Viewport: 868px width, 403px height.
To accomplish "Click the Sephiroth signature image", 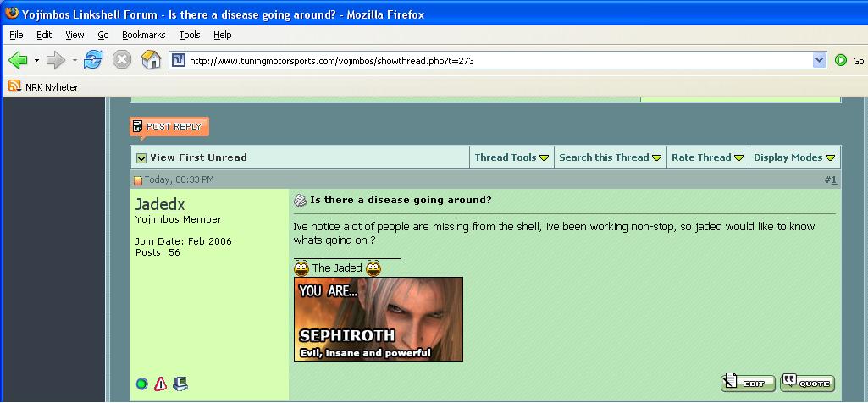I will tap(378, 319).
